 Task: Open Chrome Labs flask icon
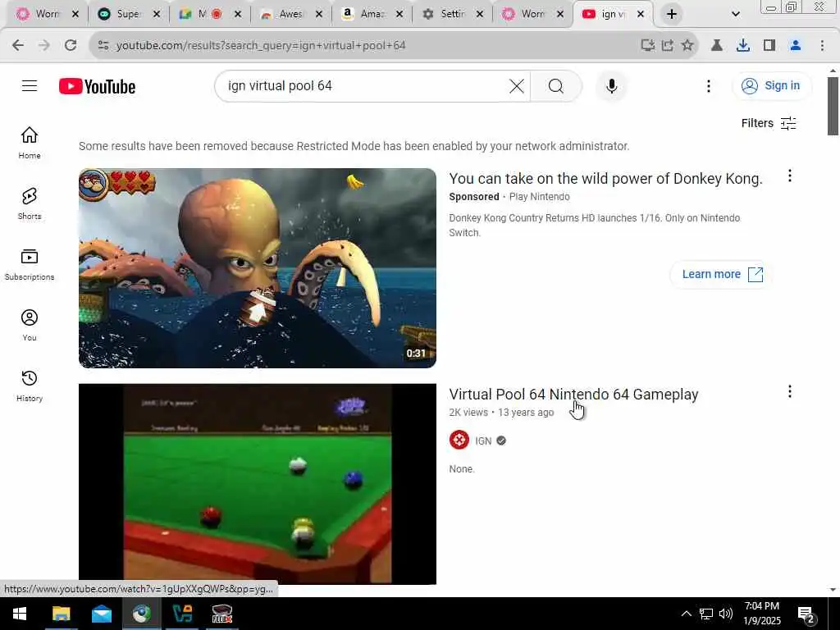[x=716, y=46]
